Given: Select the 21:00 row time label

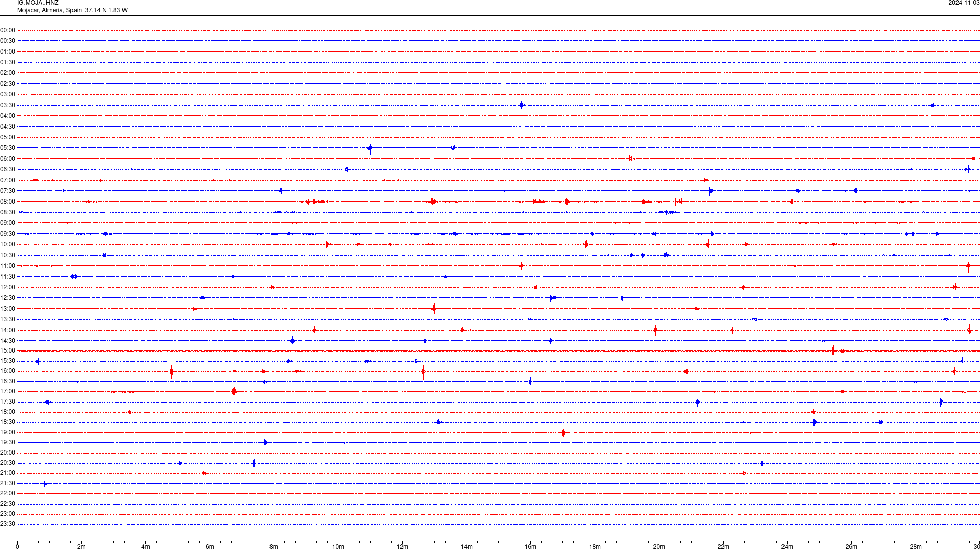Looking at the screenshot, I should pyautogui.click(x=8, y=473).
